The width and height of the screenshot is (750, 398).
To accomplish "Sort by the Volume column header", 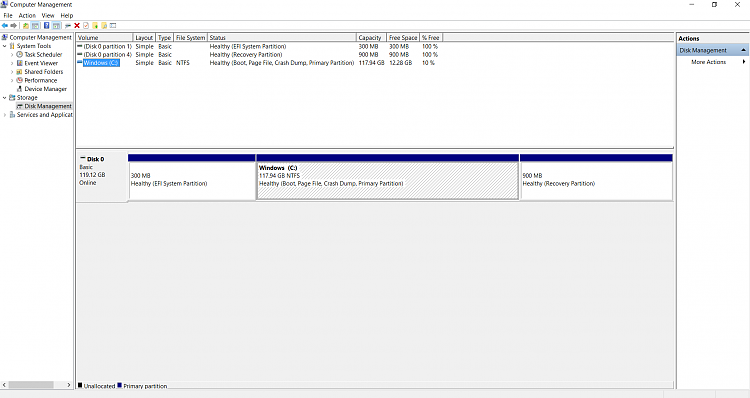I will tap(104, 37).
